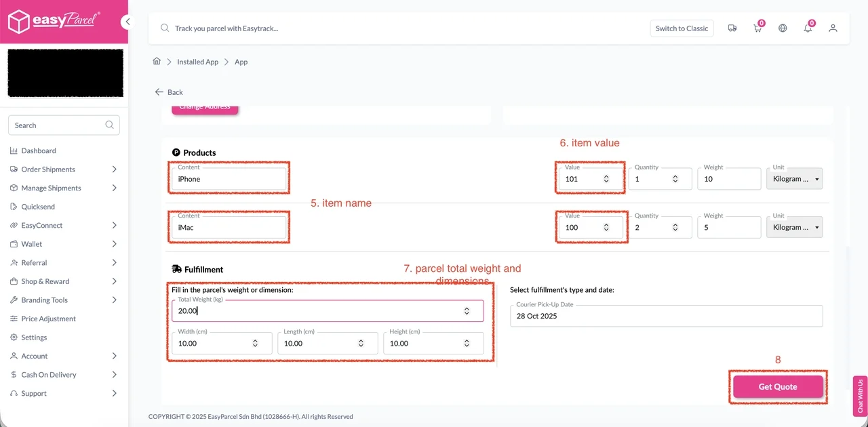Viewport: 868px width, 427px height.
Task: Collapse the sidebar with arrow toggle
Action: (x=127, y=22)
